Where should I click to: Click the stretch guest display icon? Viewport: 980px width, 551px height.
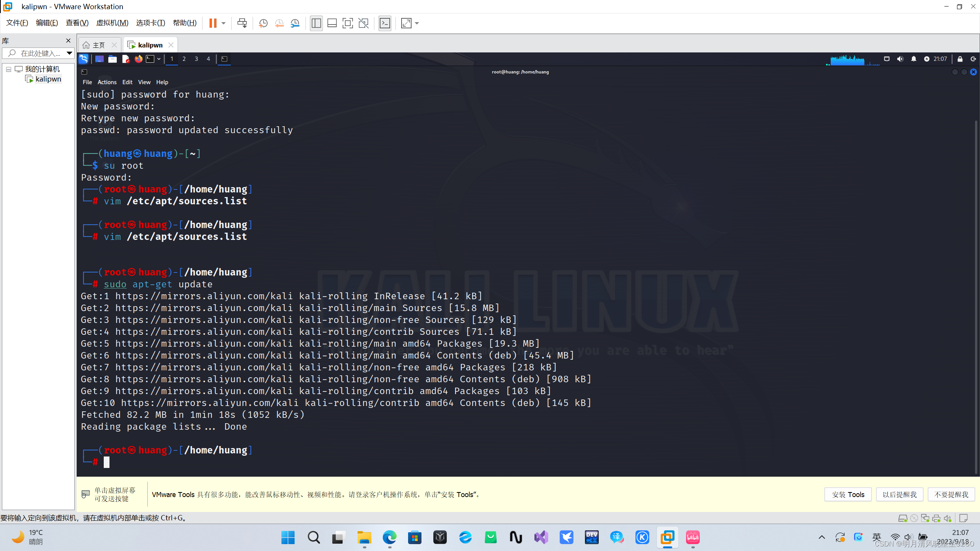tap(406, 23)
